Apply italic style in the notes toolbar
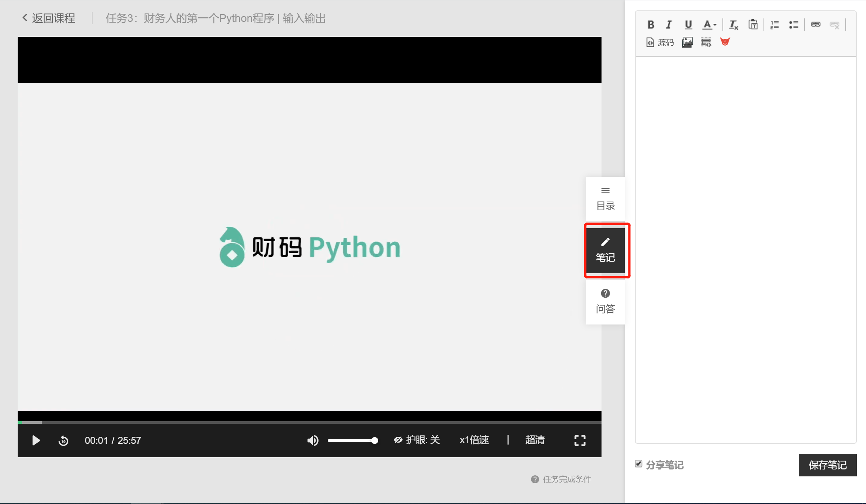Screen dimensions: 866x504 [669, 25]
